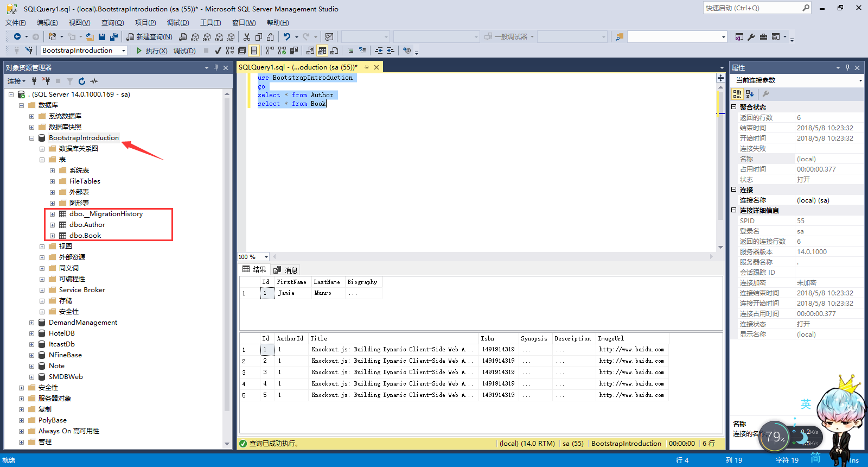
Task: Open the BootstrapIntroduction database dropdown
Action: pos(124,51)
